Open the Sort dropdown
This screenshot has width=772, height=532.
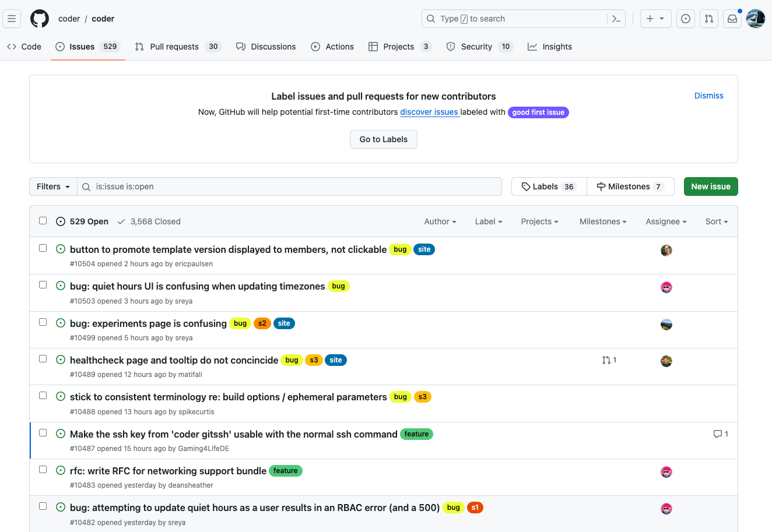pyautogui.click(x=716, y=221)
